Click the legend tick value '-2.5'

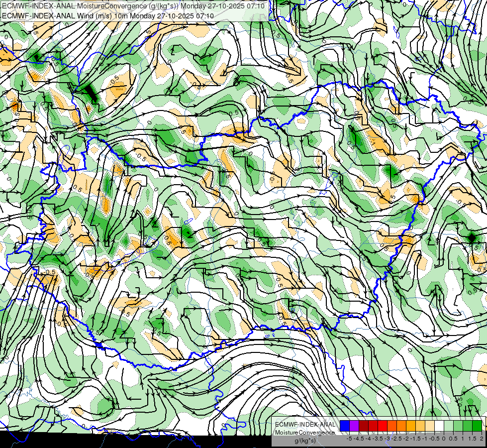pos(396,439)
